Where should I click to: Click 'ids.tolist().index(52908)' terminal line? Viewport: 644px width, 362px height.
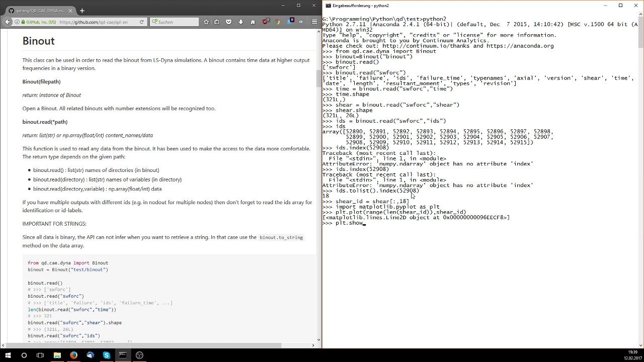coord(371,191)
